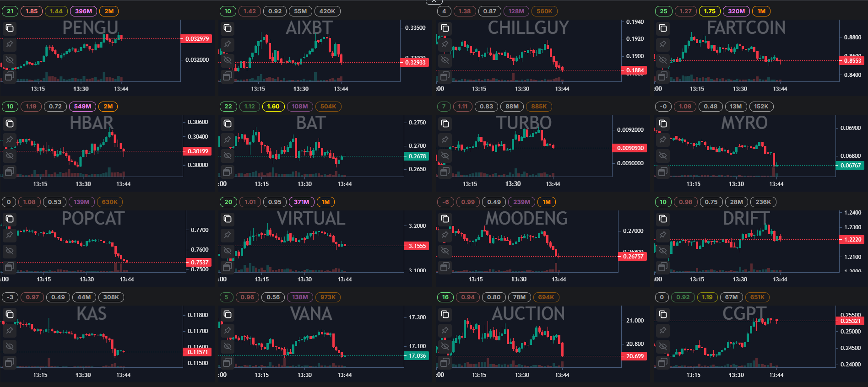
Task: Open BAT chart in a new window
Action: pyautogui.click(x=228, y=172)
